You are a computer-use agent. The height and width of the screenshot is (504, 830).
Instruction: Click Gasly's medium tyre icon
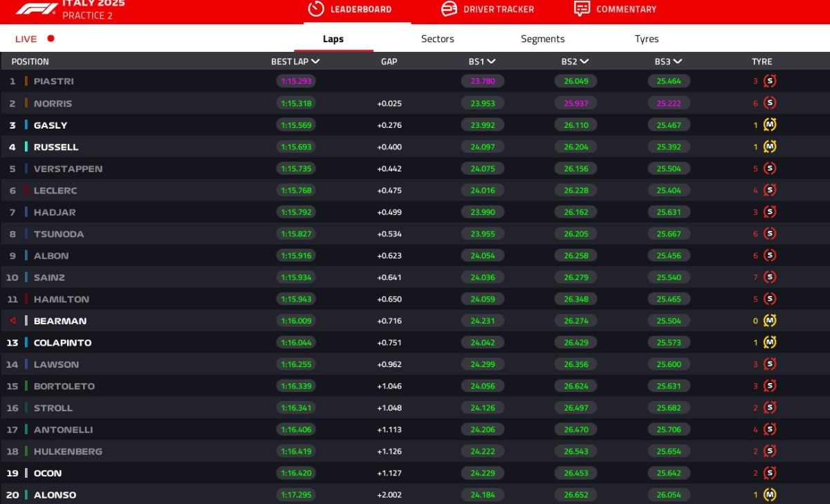click(x=770, y=125)
